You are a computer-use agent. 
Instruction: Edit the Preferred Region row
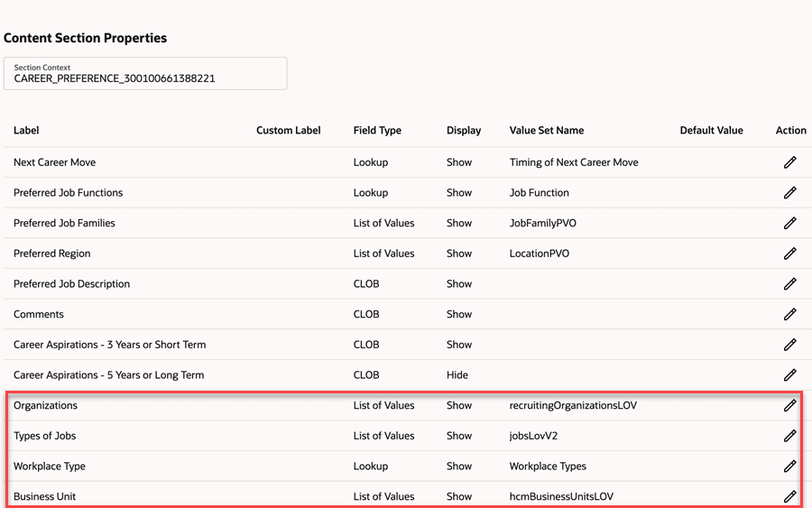point(789,254)
